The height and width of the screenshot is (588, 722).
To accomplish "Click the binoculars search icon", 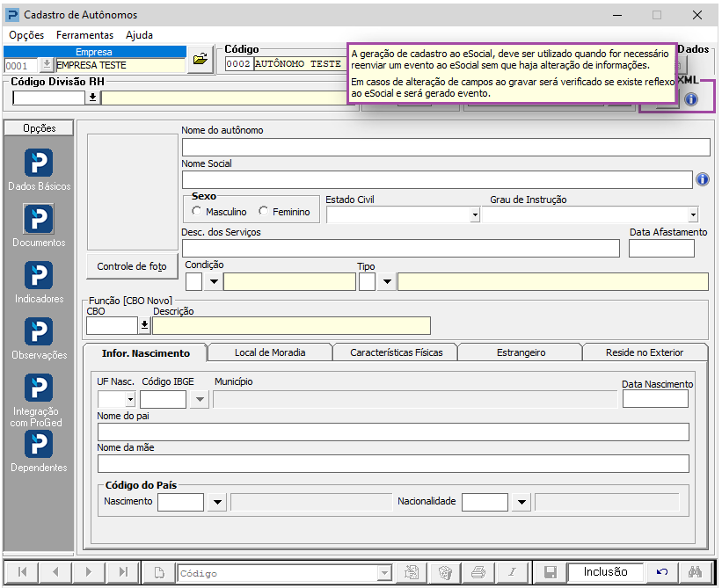I will pyautogui.click(x=696, y=572).
